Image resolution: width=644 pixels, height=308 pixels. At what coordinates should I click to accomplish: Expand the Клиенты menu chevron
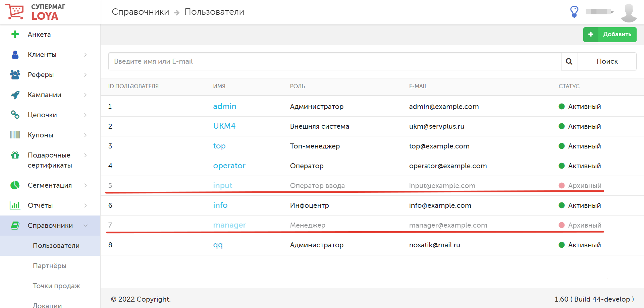(86, 55)
